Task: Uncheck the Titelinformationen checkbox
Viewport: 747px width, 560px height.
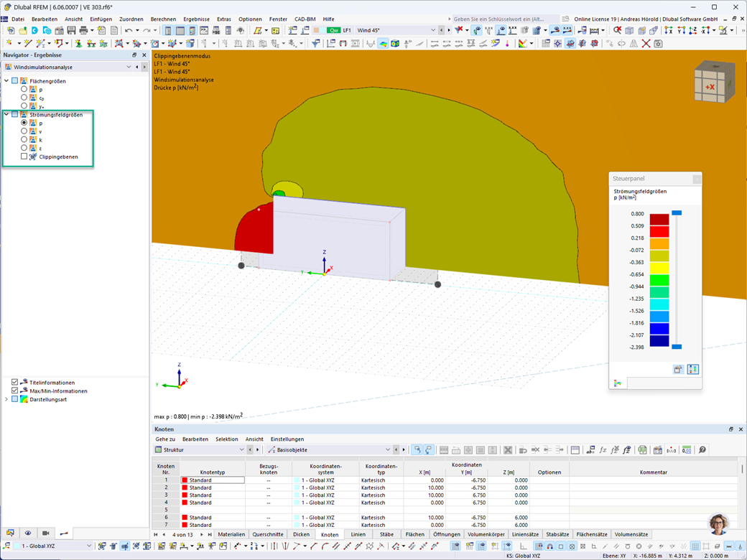Action: (x=15, y=382)
